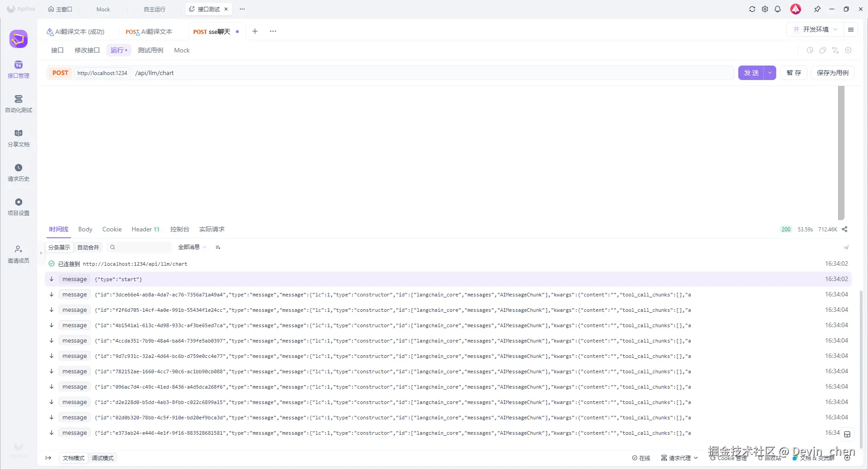Click the request panel vertical scrollbar
Viewport: 868px width, 470px height.
[841, 153]
